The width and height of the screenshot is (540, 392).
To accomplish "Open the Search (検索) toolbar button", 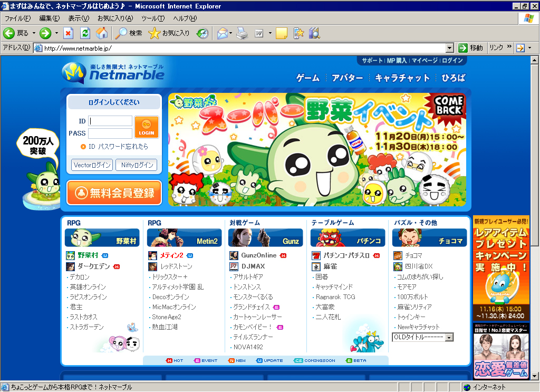I will [x=129, y=33].
